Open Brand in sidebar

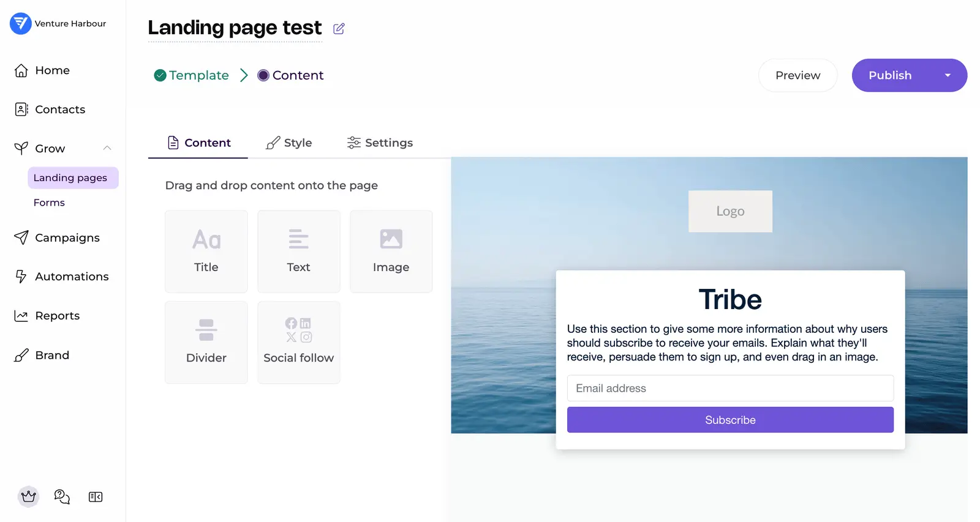tap(42, 355)
